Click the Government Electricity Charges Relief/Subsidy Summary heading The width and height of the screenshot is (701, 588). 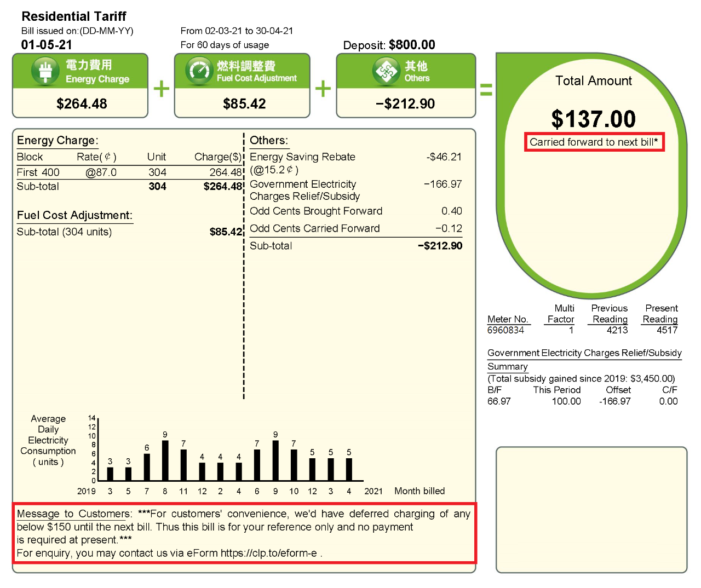[x=584, y=360]
